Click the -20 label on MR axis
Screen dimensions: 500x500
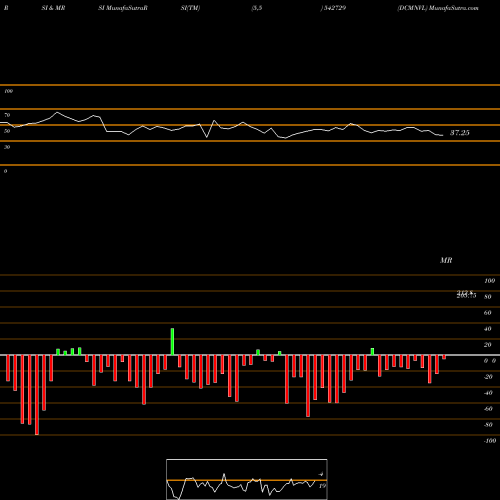pos(488,377)
